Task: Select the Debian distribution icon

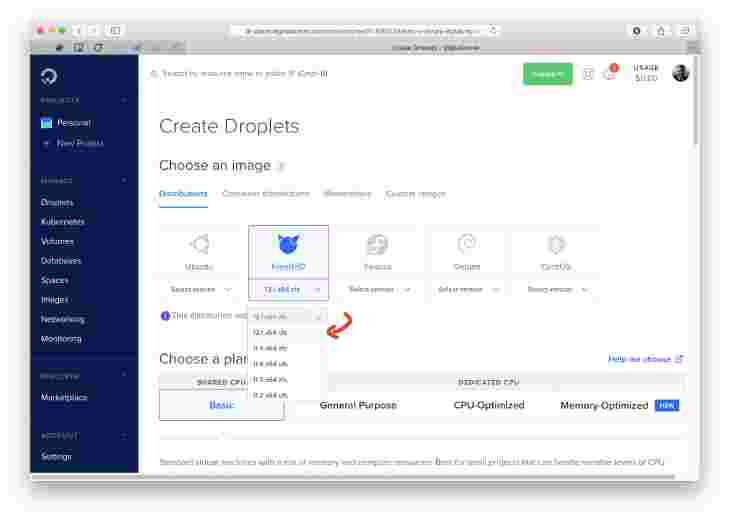Action: pyautogui.click(x=466, y=244)
